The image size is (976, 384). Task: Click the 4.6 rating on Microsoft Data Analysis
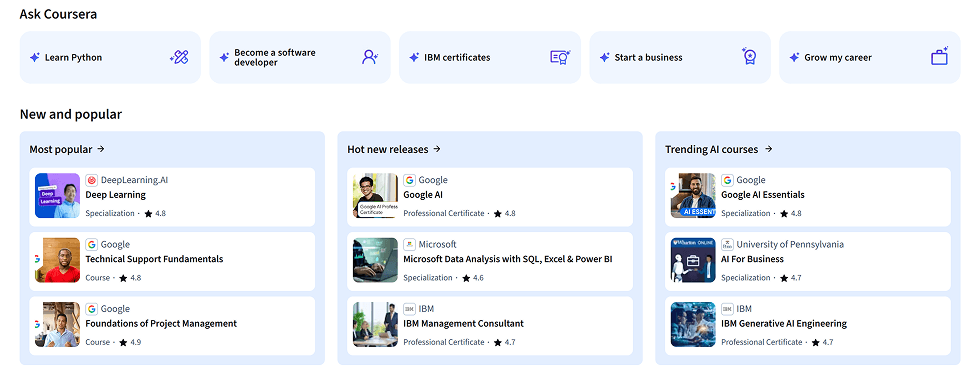(479, 278)
